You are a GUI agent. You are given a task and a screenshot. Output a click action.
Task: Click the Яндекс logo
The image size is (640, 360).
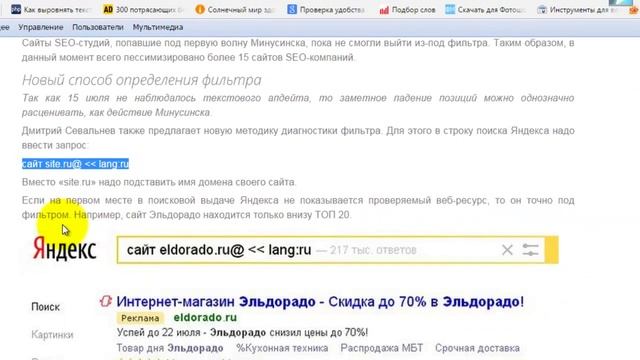click(65, 249)
